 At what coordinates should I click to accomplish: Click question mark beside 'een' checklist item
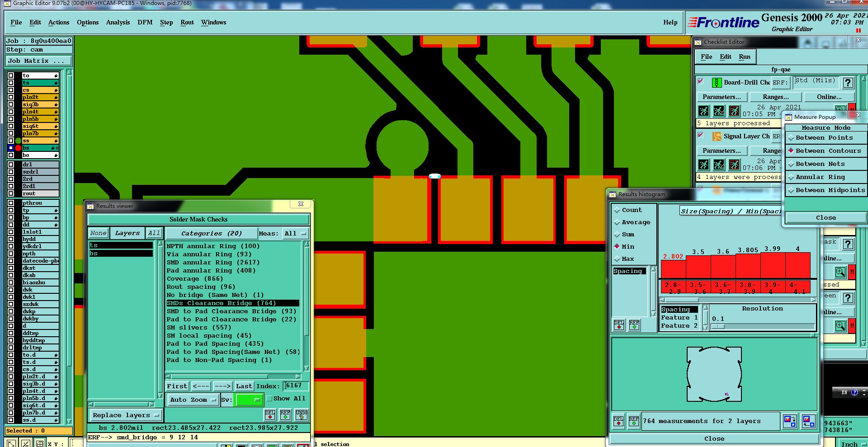[848, 298]
